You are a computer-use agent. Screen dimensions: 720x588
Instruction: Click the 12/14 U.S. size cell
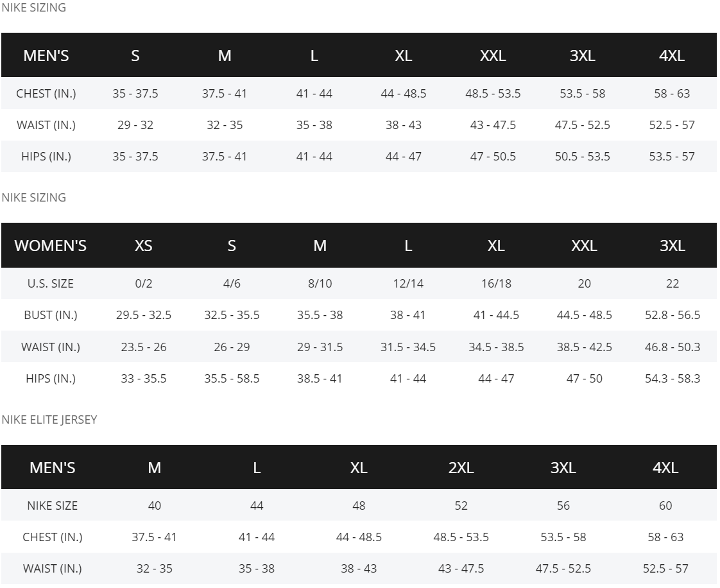pyautogui.click(x=408, y=284)
